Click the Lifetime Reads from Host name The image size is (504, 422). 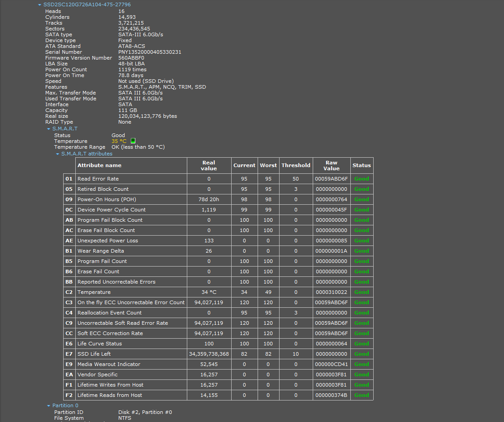click(110, 395)
